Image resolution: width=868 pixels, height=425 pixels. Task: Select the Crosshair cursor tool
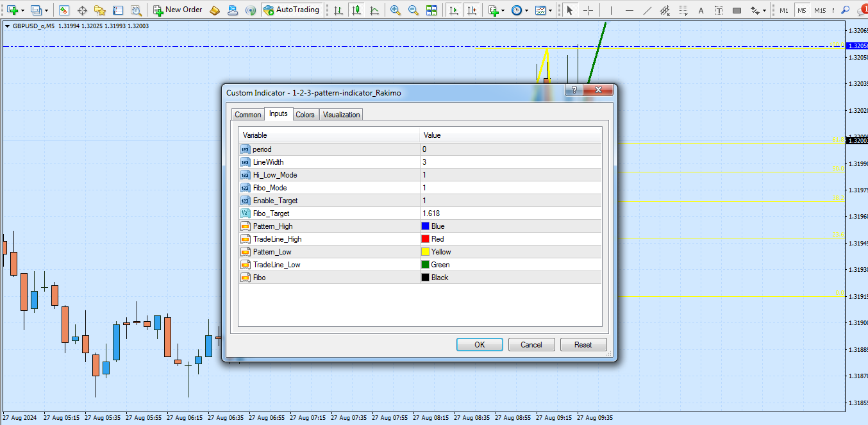[x=588, y=10]
